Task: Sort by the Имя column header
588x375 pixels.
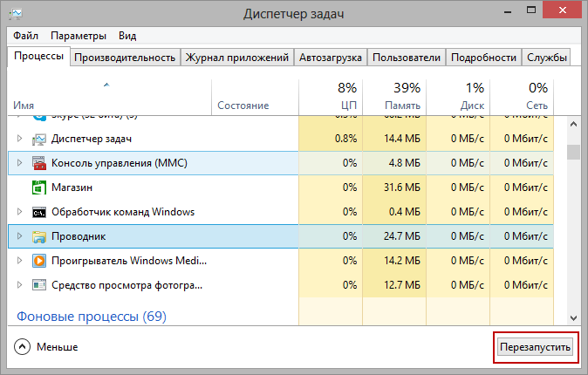Action: tap(109, 97)
